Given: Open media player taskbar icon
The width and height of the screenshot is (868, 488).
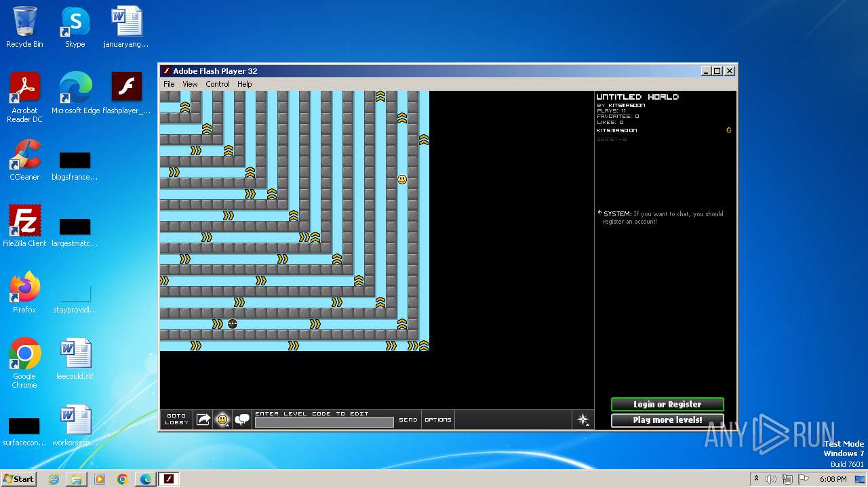Looking at the screenshot, I should [x=100, y=479].
